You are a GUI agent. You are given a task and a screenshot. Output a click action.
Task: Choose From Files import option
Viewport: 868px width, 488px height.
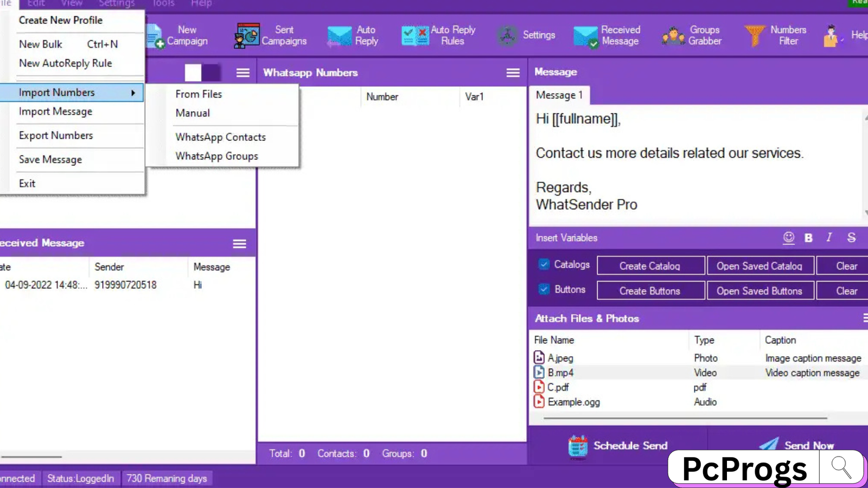pyautogui.click(x=199, y=94)
